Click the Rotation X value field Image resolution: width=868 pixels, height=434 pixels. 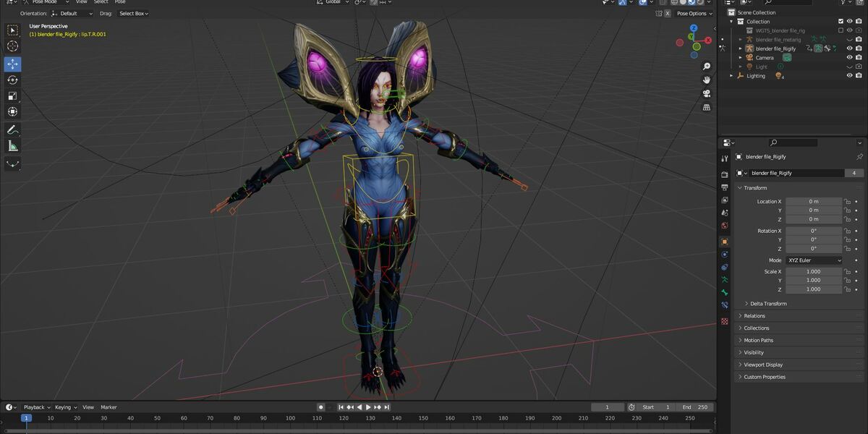814,231
